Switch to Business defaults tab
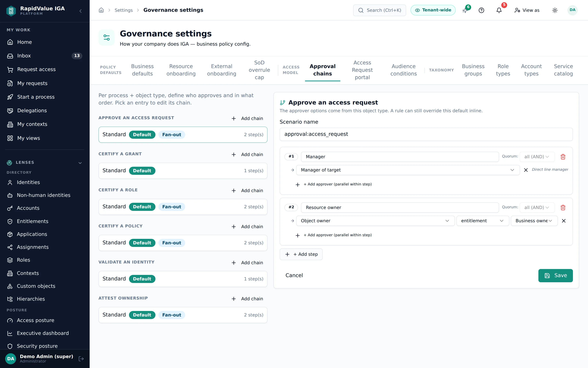This screenshot has height=368, width=588. [x=142, y=70]
